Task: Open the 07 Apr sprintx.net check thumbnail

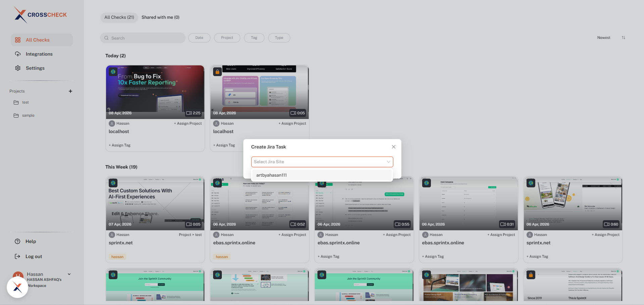Action: (155, 203)
